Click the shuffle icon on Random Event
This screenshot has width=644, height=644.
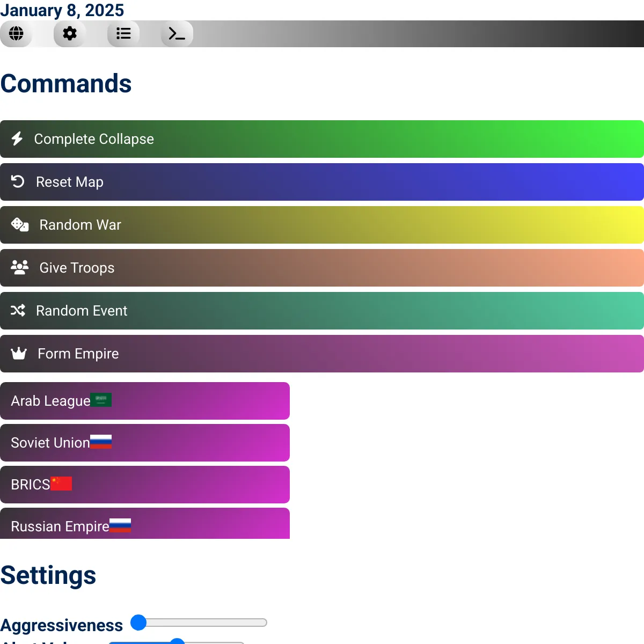[x=18, y=310]
